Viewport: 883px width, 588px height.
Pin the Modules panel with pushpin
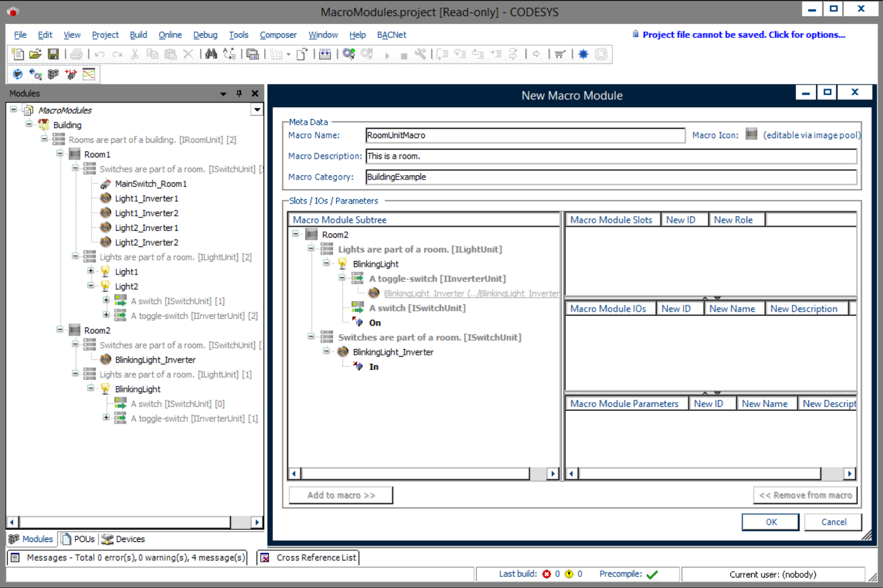(x=239, y=93)
